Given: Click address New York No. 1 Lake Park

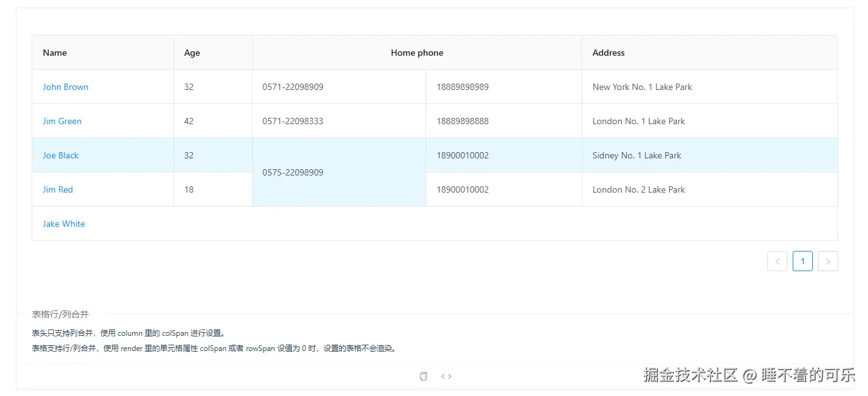Looking at the screenshot, I should click(x=643, y=87).
